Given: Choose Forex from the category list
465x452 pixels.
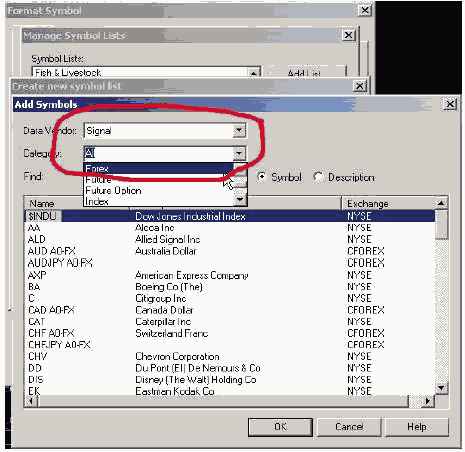Looking at the screenshot, I should [x=158, y=168].
